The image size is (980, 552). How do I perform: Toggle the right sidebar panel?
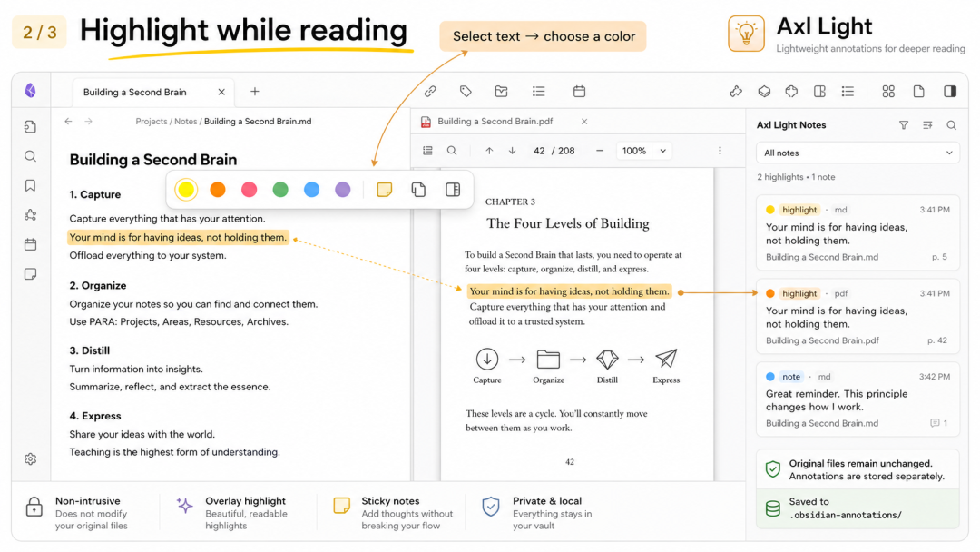click(950, 92)
